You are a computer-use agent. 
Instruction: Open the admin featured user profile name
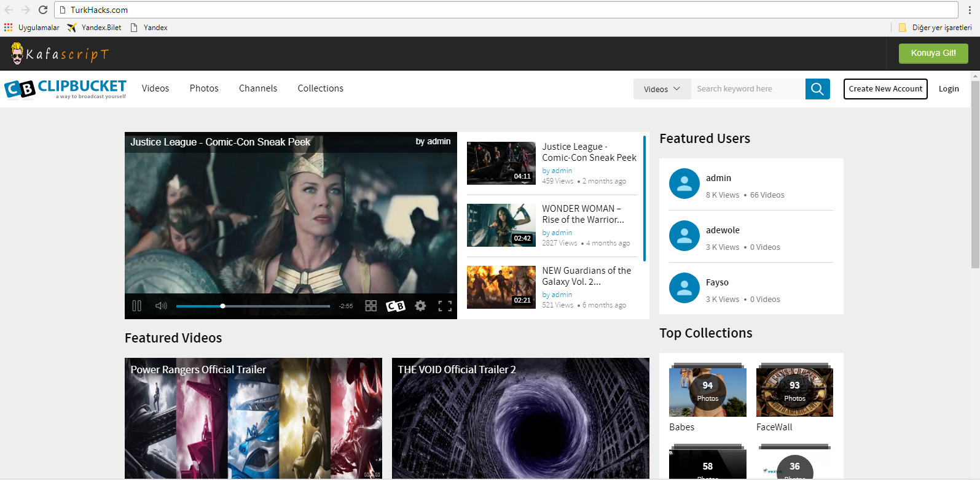coord(718,178)
